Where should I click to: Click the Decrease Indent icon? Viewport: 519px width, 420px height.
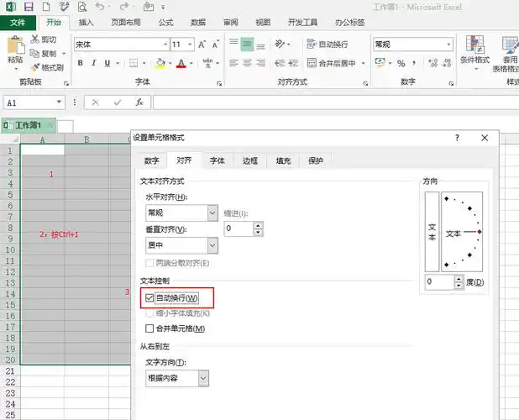pyautogui.click(x=280, y=63)
